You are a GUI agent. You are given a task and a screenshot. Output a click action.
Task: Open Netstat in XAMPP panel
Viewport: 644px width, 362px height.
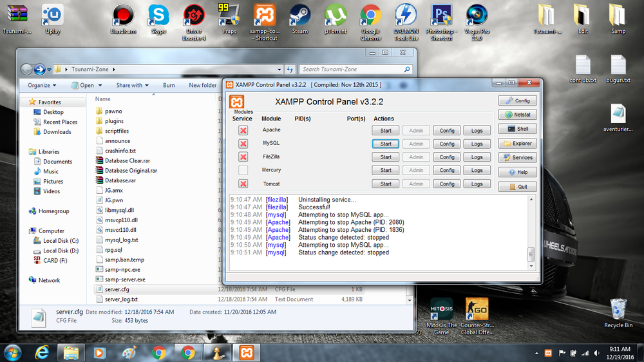(x=518, y=115)
